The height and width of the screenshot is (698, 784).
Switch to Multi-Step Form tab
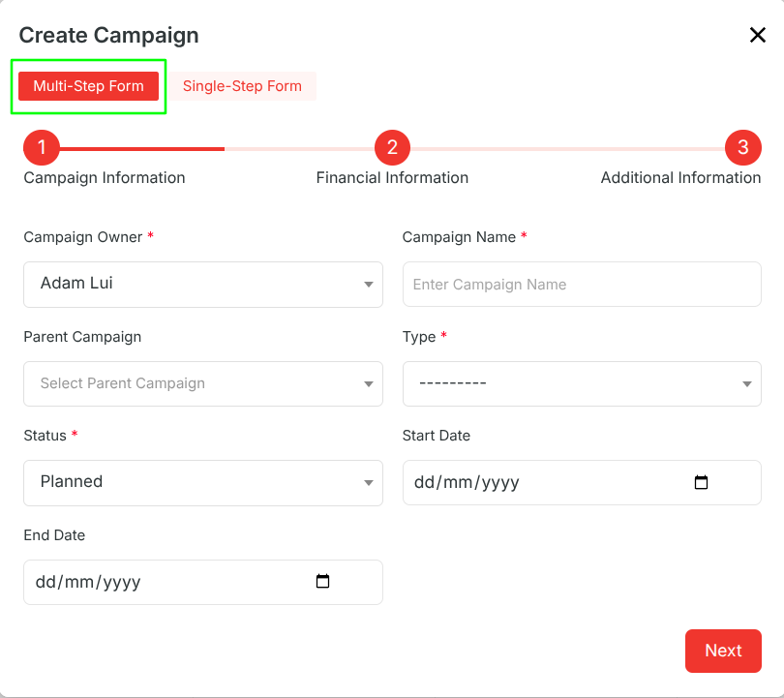pos(88,86)
